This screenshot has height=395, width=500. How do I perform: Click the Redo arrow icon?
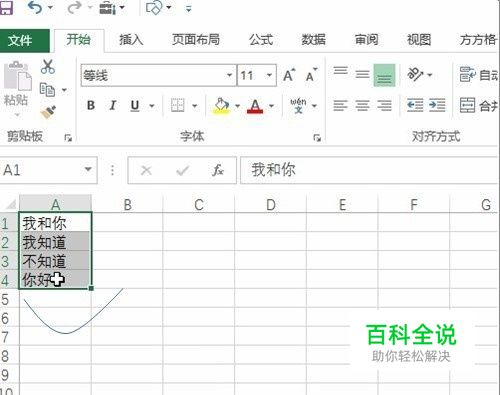(x=74, y=7)
